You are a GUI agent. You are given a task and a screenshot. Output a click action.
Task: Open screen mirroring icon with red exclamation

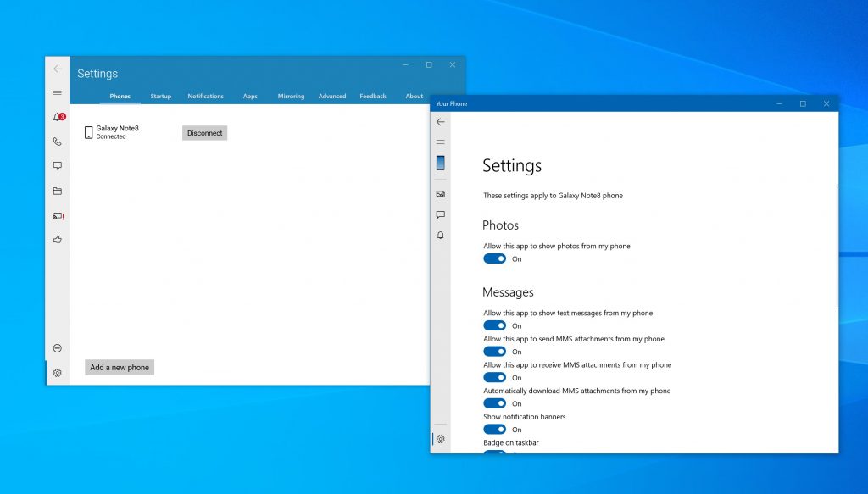point(58,216)
